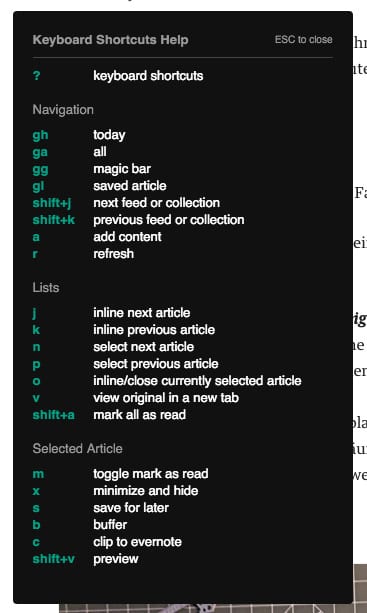Viewport: 367px width, 613px height.
Task: Select the 'add content' entry
Action: coord(127,237)
